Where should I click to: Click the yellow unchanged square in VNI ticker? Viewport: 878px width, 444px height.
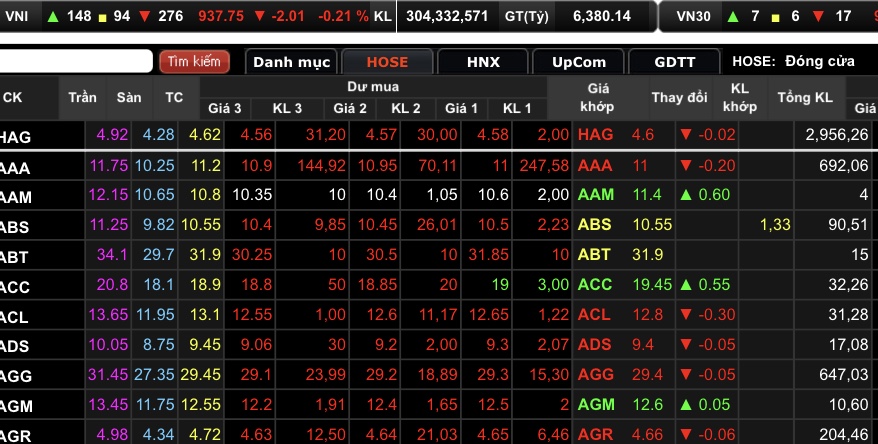(101, 16)
